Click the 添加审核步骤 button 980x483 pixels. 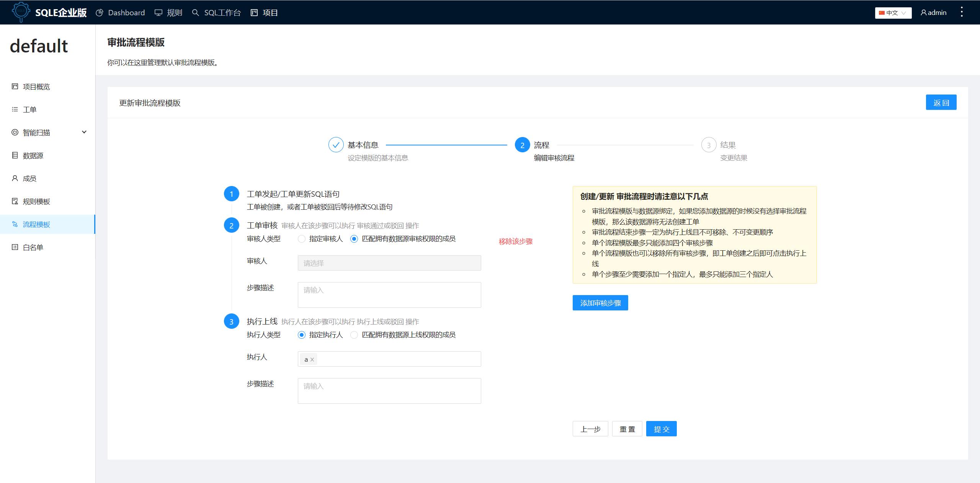click(600, 303)
